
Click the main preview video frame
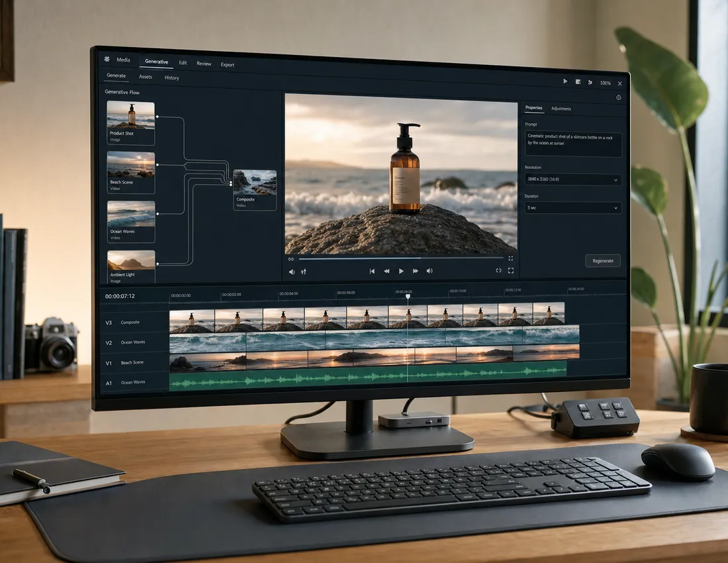[x=401, y=174]
